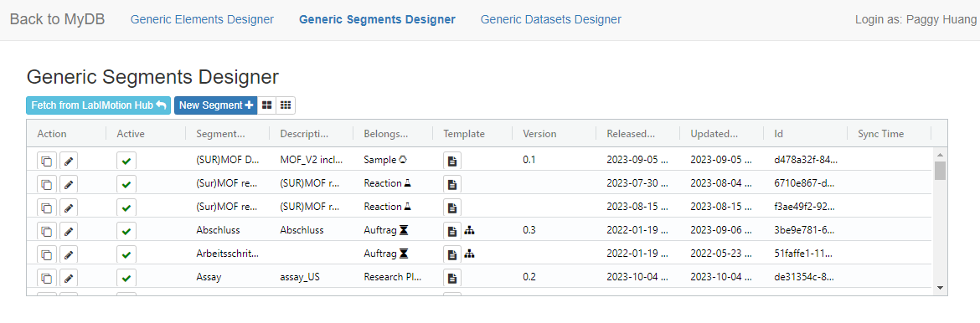The image size is (980, 323).
Task: Sort by the Action column header
Action: tap(52, 134)
